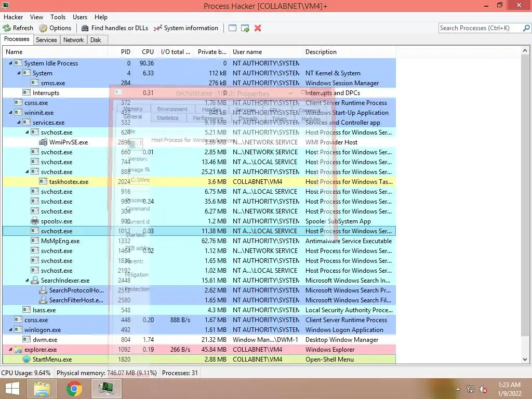Viewport: 532px width, 399px height.
Task: Collapse wininit.exe tree node
Action: click(10, 112)
